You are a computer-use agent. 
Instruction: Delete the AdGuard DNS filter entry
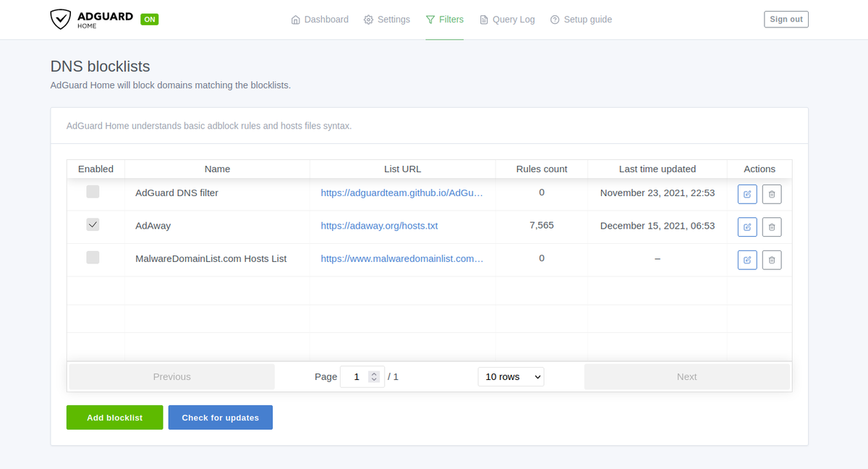pyautogui.click(x=772, y=194)
